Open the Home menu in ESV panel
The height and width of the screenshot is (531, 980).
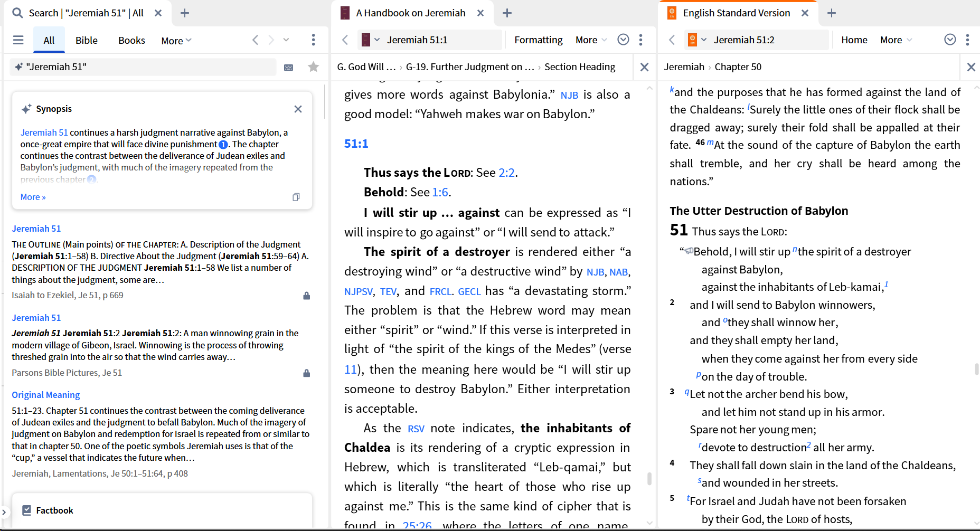(854, 40)
